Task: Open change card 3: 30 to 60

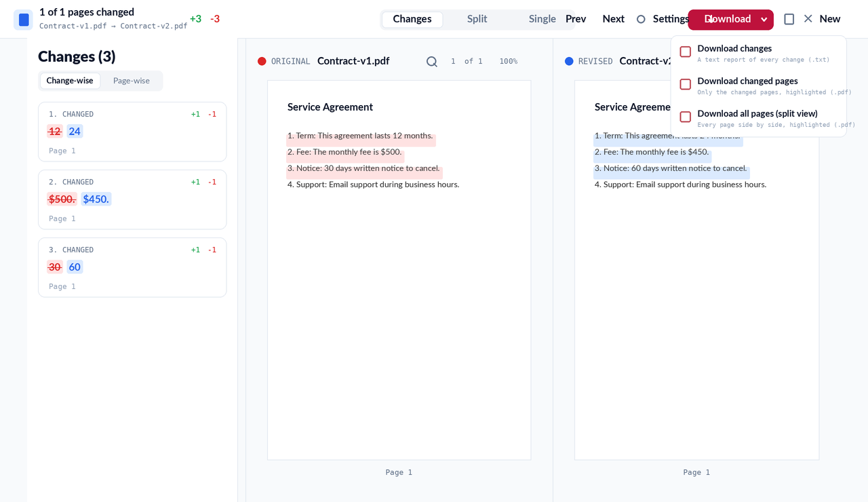Action: pos(132,267)
